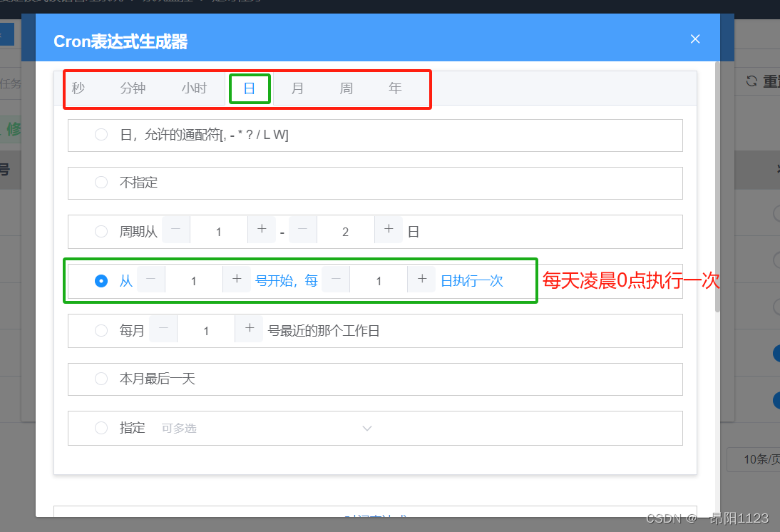Increase the 周期从 start day value
This screenshot has width=780, height=532.
(x=262, y=230)
